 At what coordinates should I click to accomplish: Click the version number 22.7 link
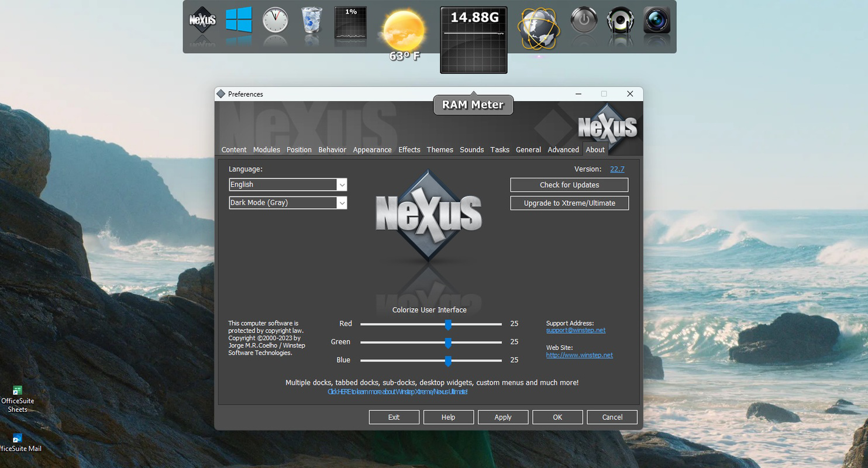click(617, 169)
